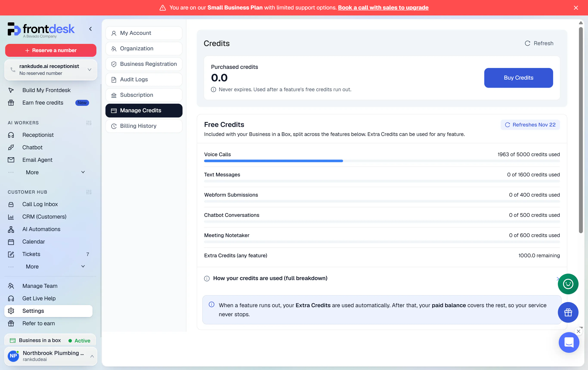Image resolution: width=588 pixels, height=370 pixels.
Task: Click the Refreshes Nov 22 badge
Action: [x=530, y=125]
